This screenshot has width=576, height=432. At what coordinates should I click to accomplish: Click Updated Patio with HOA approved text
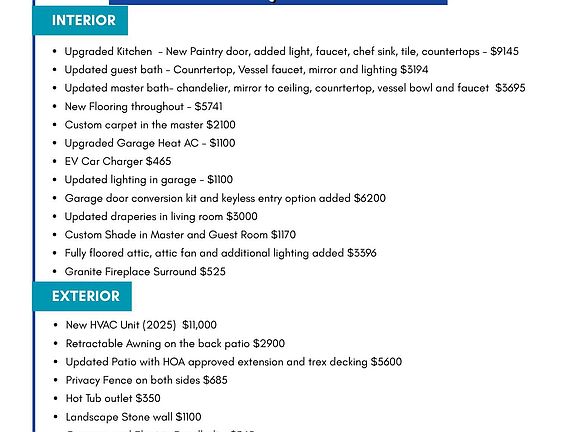click(x=234, y=362)
